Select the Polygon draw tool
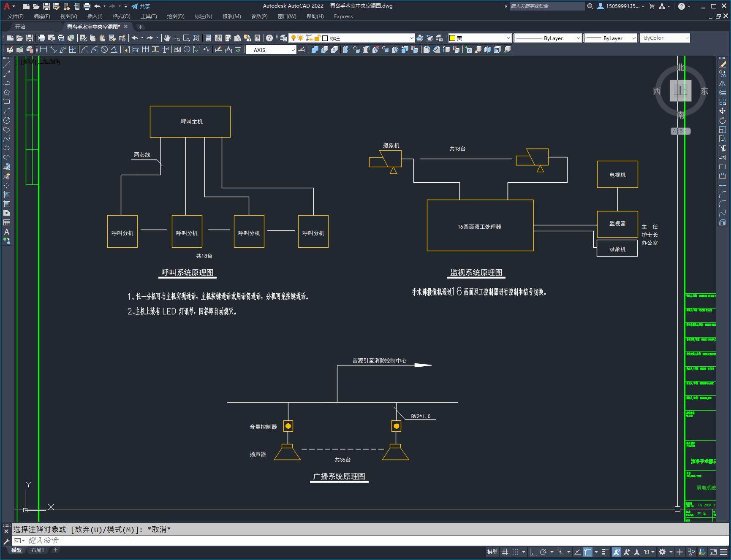 [7, 92]
